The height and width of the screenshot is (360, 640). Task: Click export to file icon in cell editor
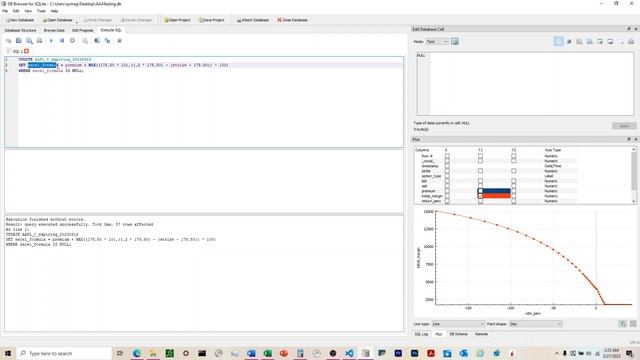[x=589, y=42]
